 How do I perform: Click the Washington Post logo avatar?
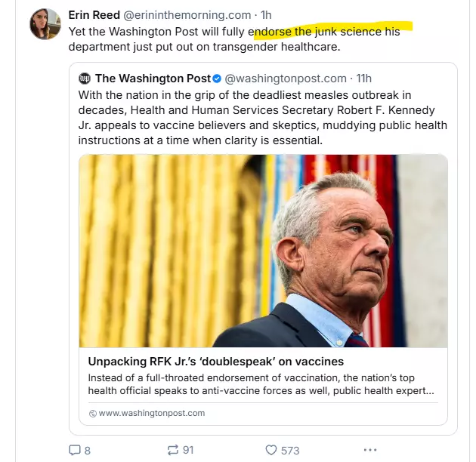pyautogui.click(x=85, y=79)
